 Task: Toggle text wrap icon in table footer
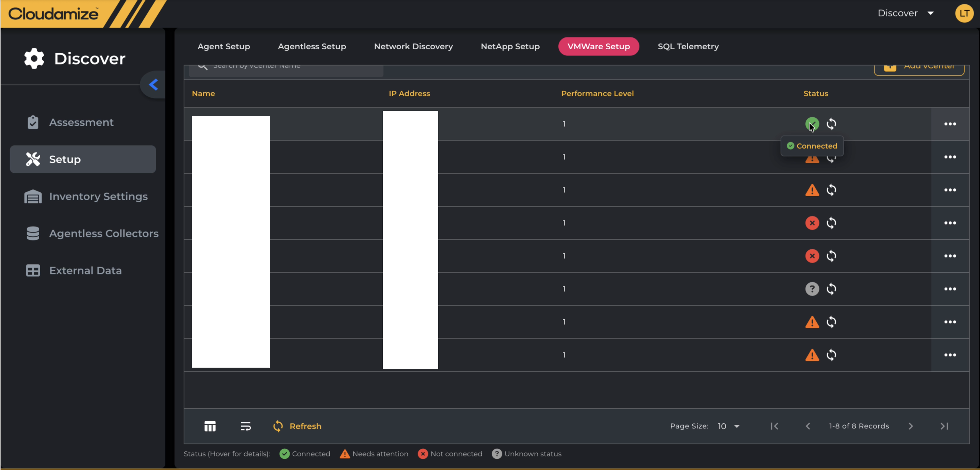tap(245, 426)
